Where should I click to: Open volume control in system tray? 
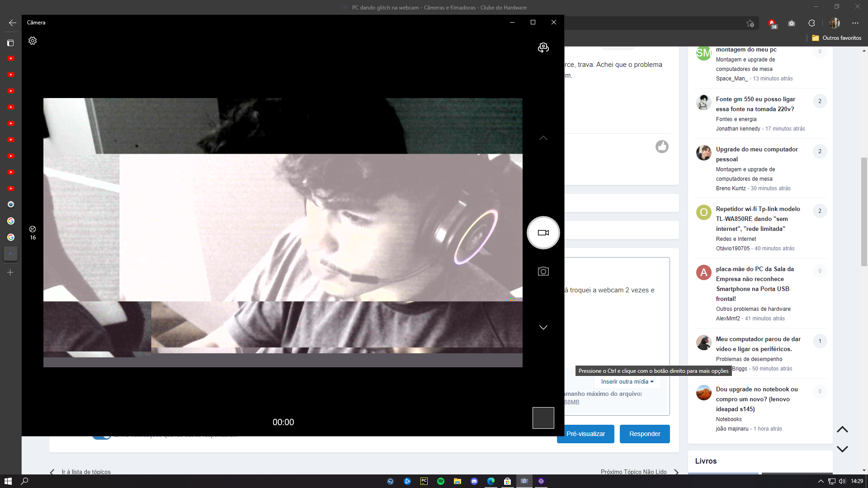click(842, 481)
